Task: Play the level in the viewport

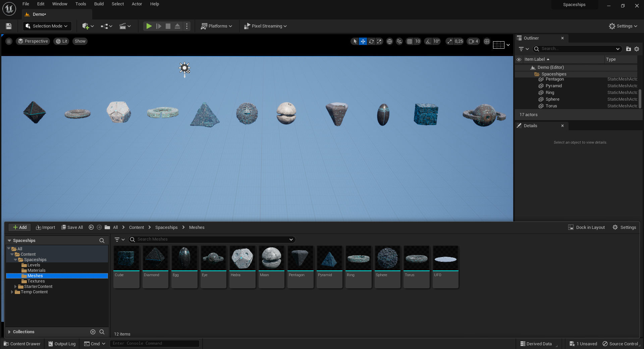Action: [x=149, y=26]
